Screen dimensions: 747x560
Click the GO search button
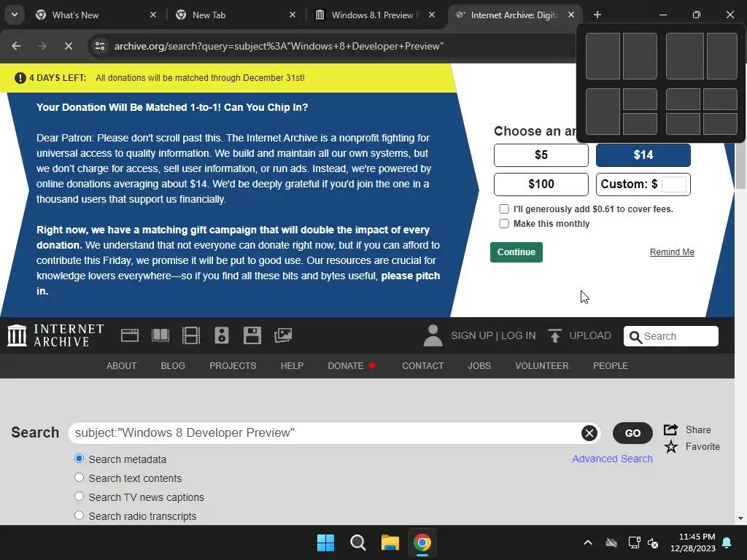pos(632,433)
